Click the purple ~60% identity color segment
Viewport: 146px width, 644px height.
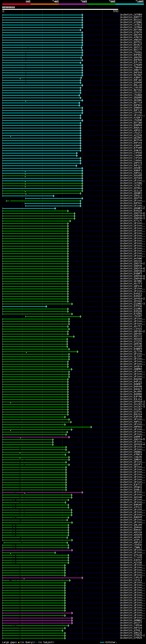pyautogui.click(x=73, y=4)
